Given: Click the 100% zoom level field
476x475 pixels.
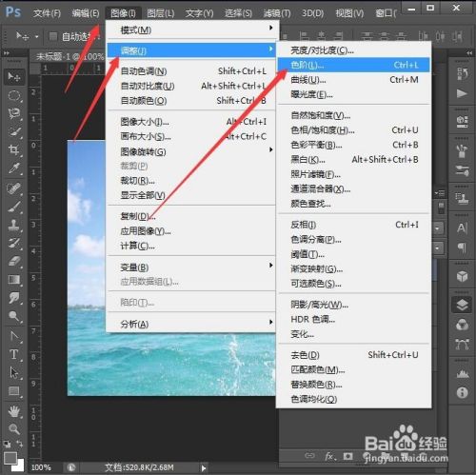Looking at the screenshot, I should click(x=41, y=467).
